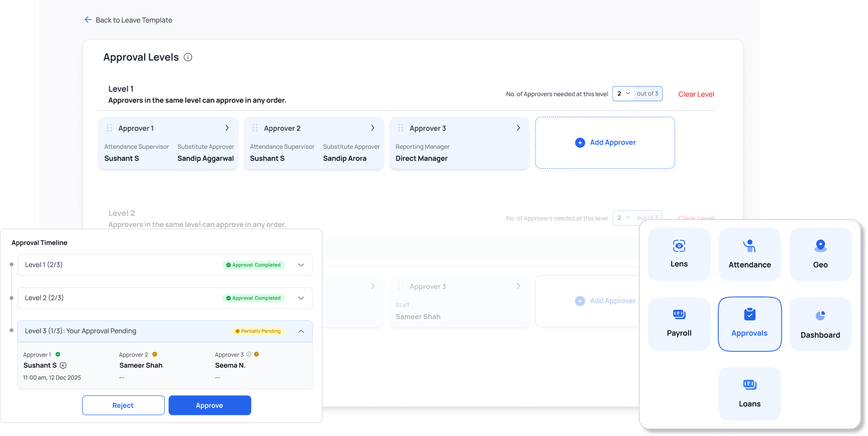
Task: Click Partially Pending badge on Level 3
Action: coord(258,331)
